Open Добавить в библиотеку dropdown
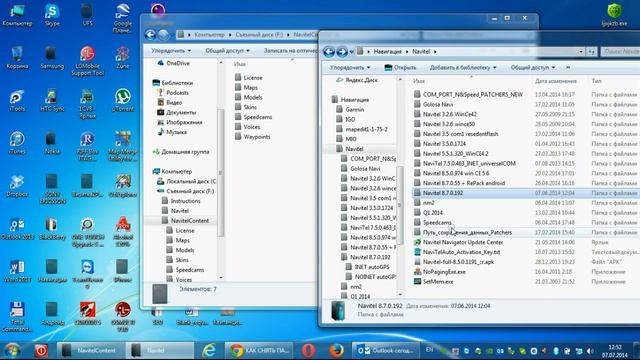 click(463, 67)
